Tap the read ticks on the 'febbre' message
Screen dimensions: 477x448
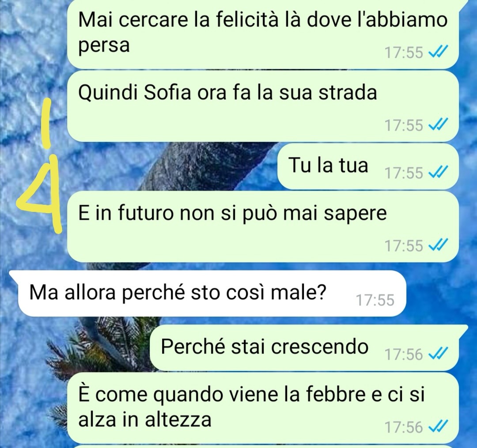[x=438, y=427]
